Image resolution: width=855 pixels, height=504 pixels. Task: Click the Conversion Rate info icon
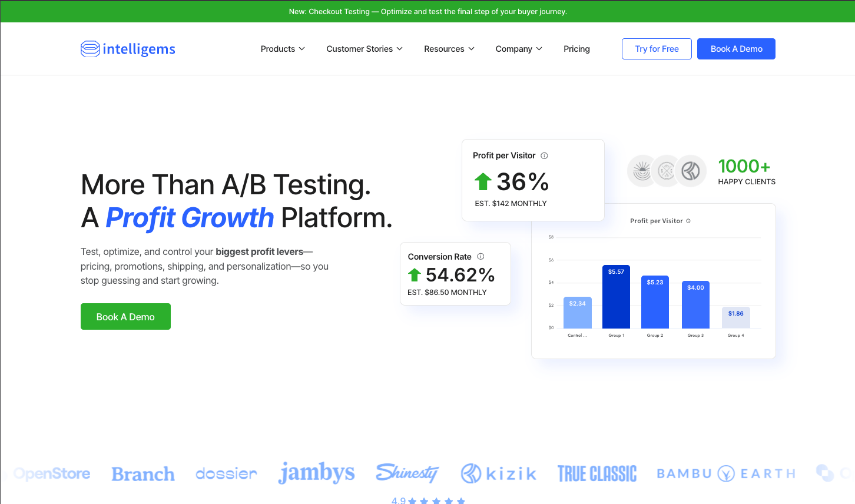coord(480,256)
